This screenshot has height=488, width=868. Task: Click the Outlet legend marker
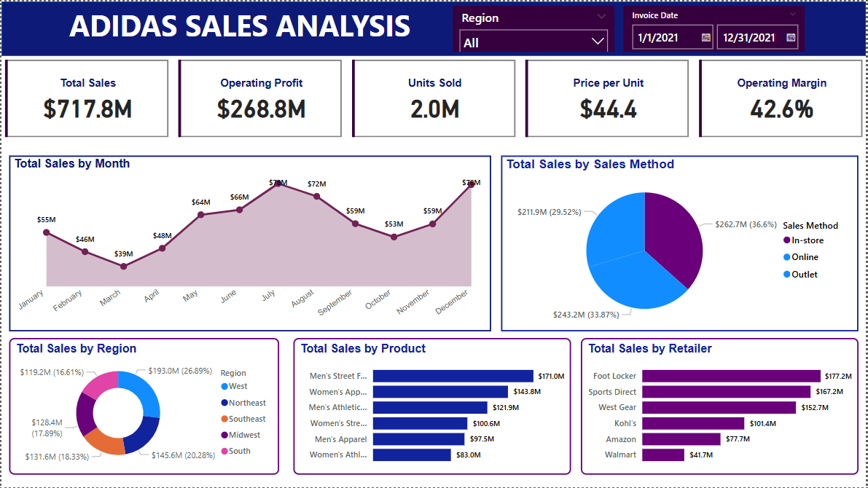(x=786, y=275)
